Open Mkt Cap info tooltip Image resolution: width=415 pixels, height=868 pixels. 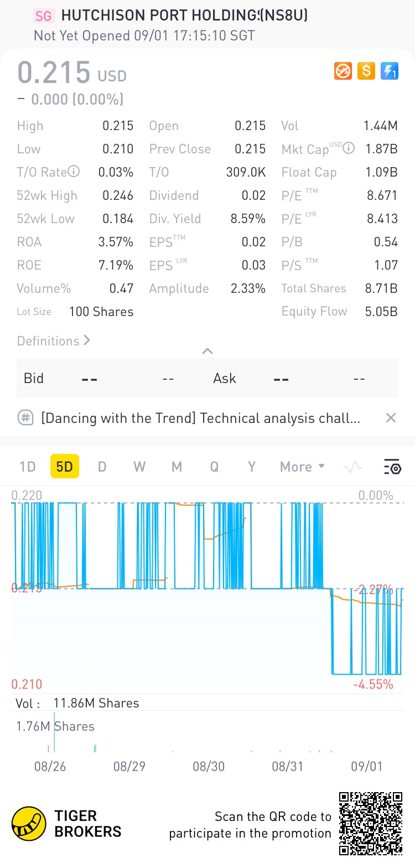pyautogui.click(x=349, y=148)
